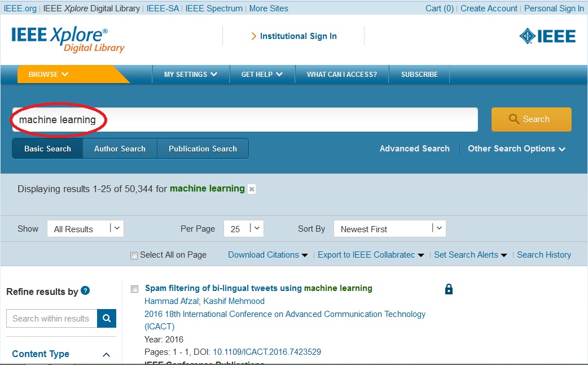Open the IEEE Spectrum link
The image size is (588, 365).
(214, 8)
